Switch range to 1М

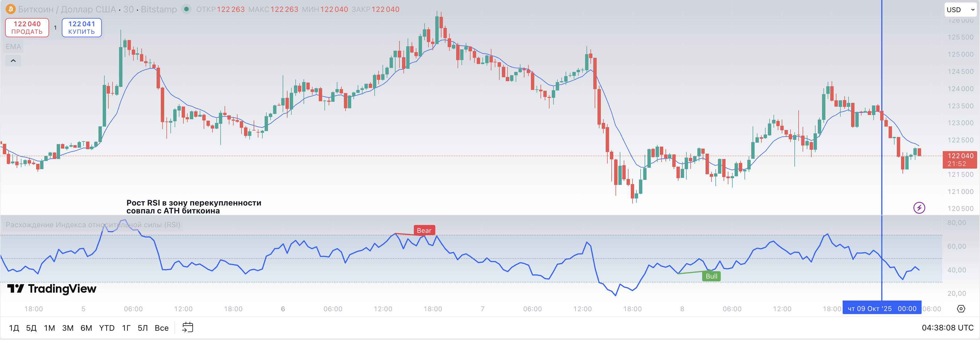click(x=49, y=328)
